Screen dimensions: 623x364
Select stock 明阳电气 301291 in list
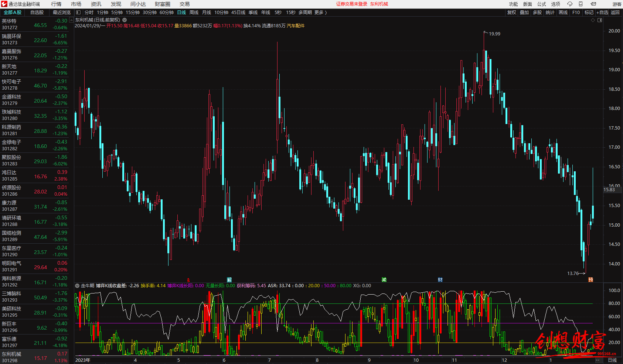click(x=35, y=267)
